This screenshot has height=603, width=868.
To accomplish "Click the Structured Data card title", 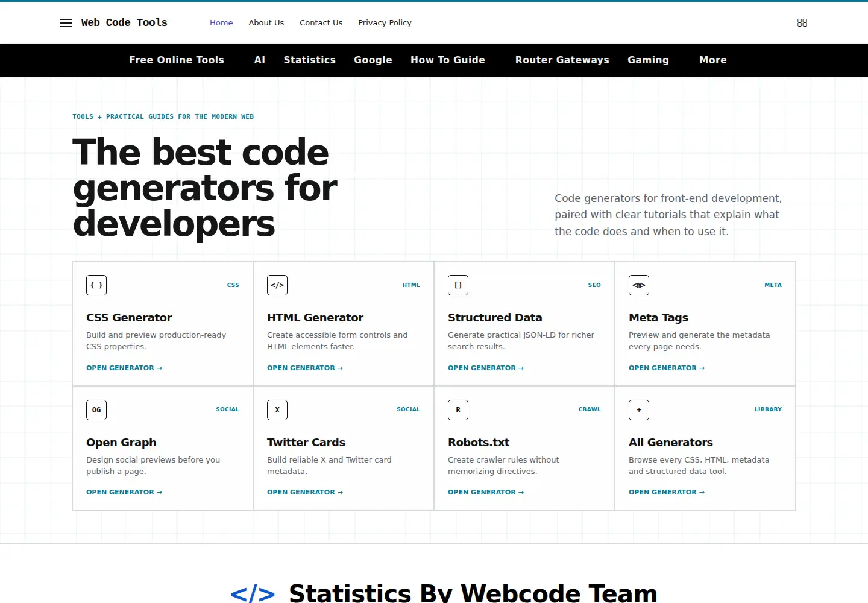I will click(x=495, y=318).
